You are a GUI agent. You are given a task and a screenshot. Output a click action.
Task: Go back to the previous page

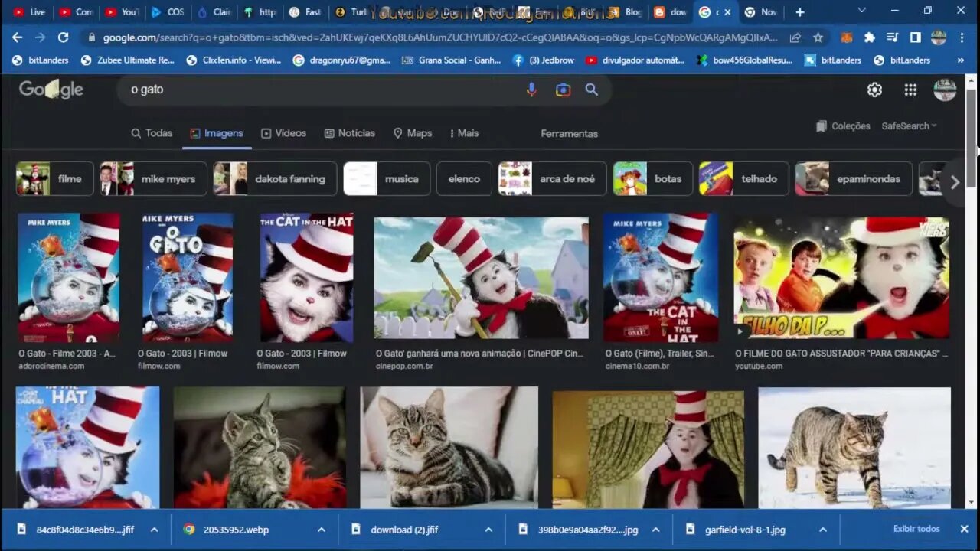tap(17, 37)
